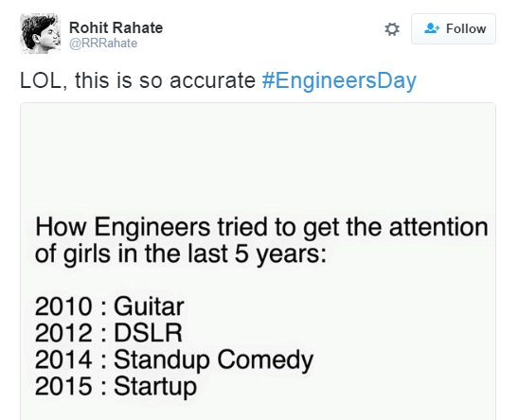Click the tweet text 'LOL, this is so accurate'
This screenshot has height=420, width=518.
(x=137, y=80)
